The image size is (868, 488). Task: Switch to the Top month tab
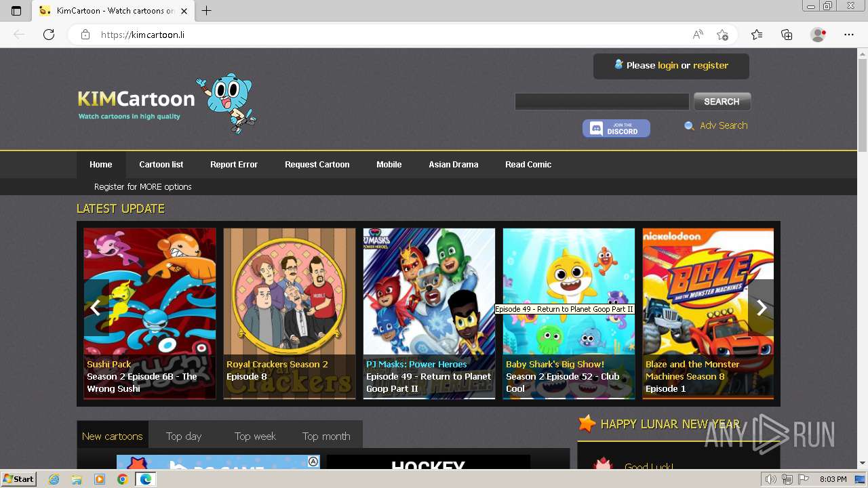326,436
